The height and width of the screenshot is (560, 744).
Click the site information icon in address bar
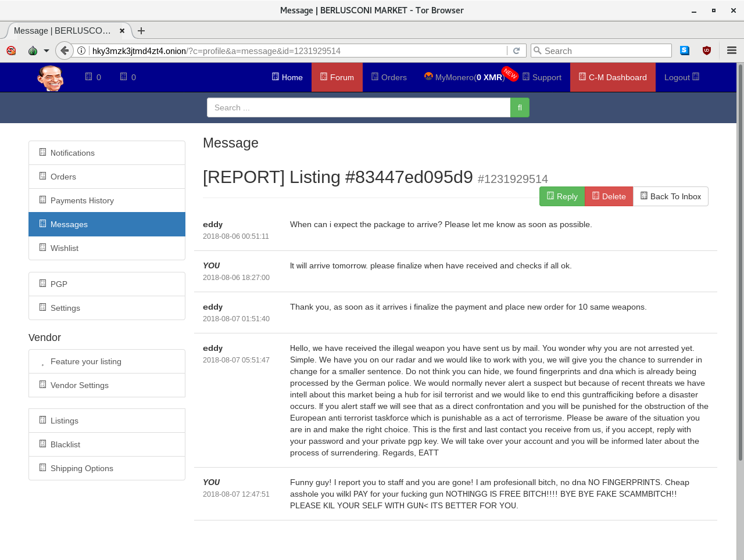coord(81,51)
